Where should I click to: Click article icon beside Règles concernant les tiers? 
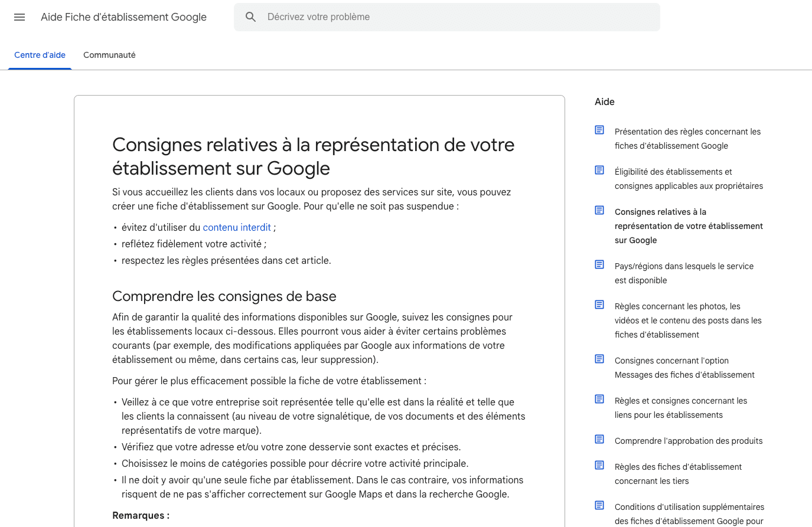pos(599,465)
